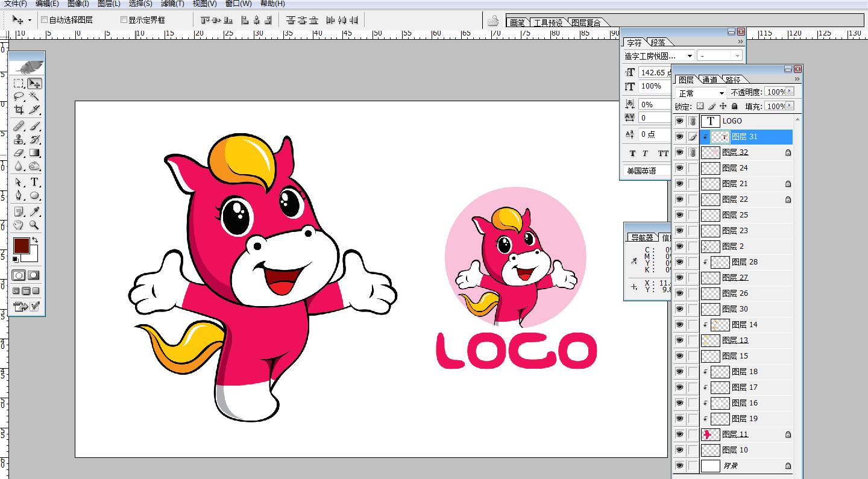Lock transparent pixels icon
868x479 pixels.
click(700, 106)
